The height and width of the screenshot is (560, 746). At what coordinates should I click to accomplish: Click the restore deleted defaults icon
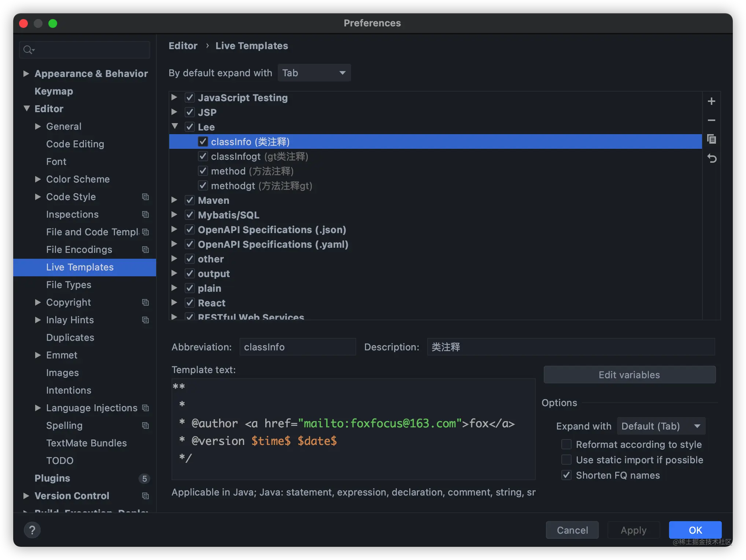pos(711,158)
